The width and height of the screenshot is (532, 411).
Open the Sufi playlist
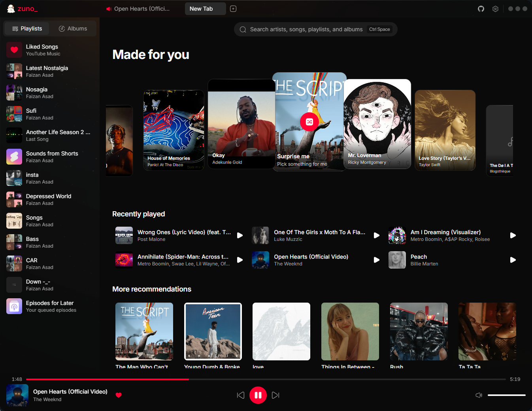coord(50,114)
